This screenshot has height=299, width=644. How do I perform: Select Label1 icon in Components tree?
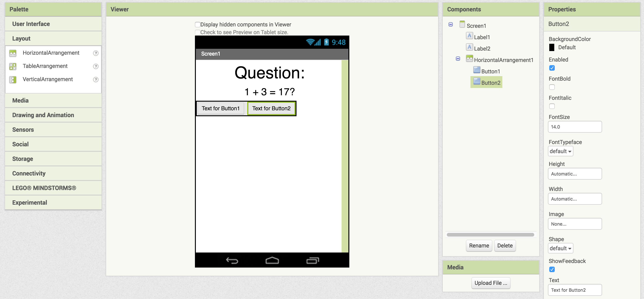[x=469, y=36]
